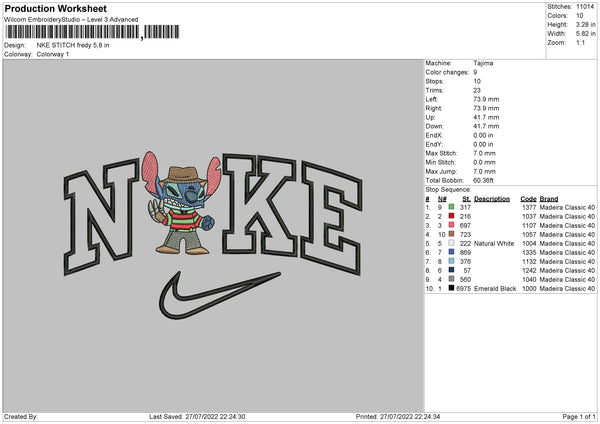Click the 'EndX:' label
The height and width of the screenshot is (424, 600).
434,135
